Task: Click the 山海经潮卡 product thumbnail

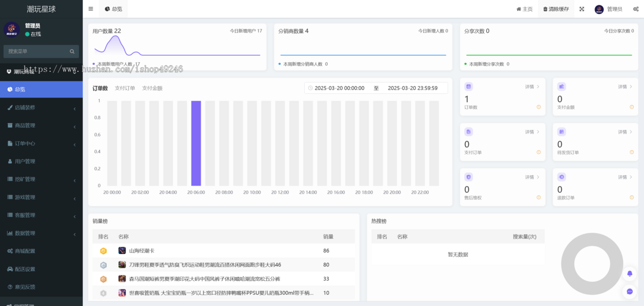Action: 122,251
